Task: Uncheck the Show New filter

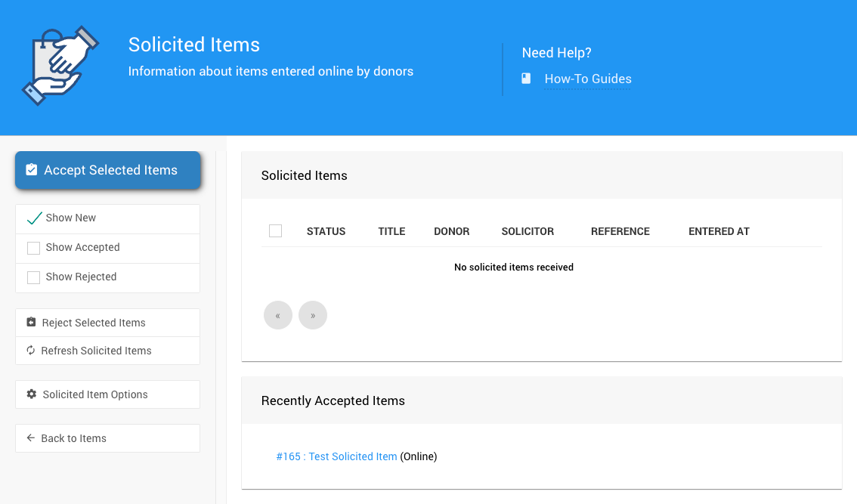Action: (x=34, y=218)
